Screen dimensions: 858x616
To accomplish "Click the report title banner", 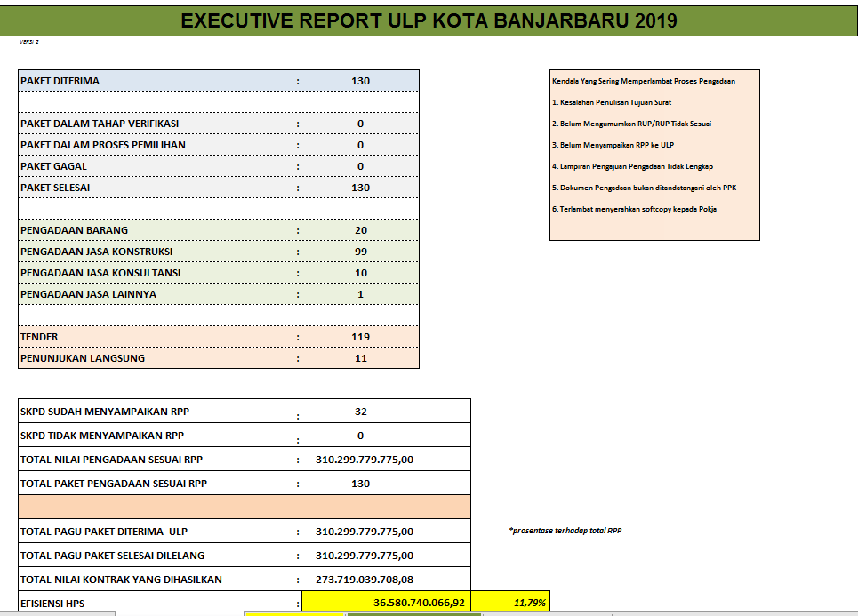I will pyautogui.click(x=429, y=20).
